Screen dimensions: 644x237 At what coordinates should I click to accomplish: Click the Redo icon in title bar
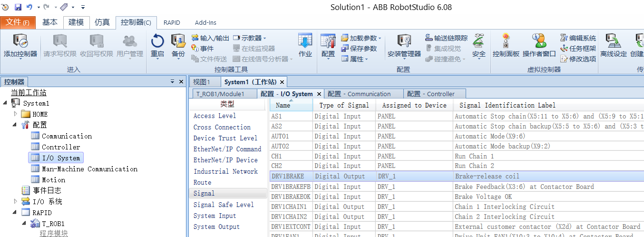(47, 7)
